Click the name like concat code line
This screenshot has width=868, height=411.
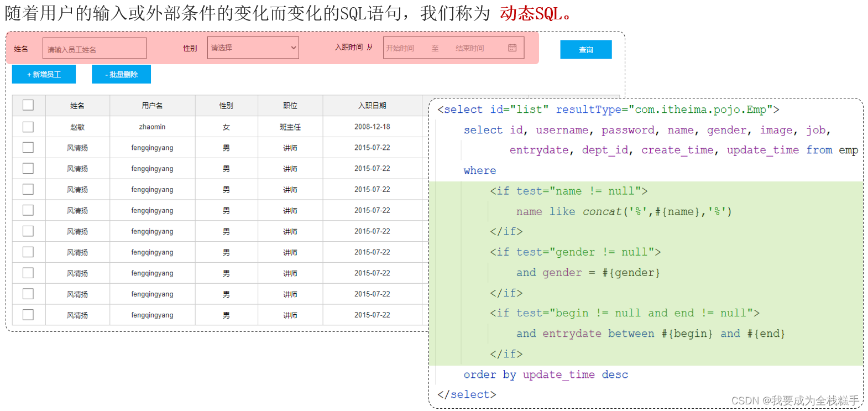point(624,211)
